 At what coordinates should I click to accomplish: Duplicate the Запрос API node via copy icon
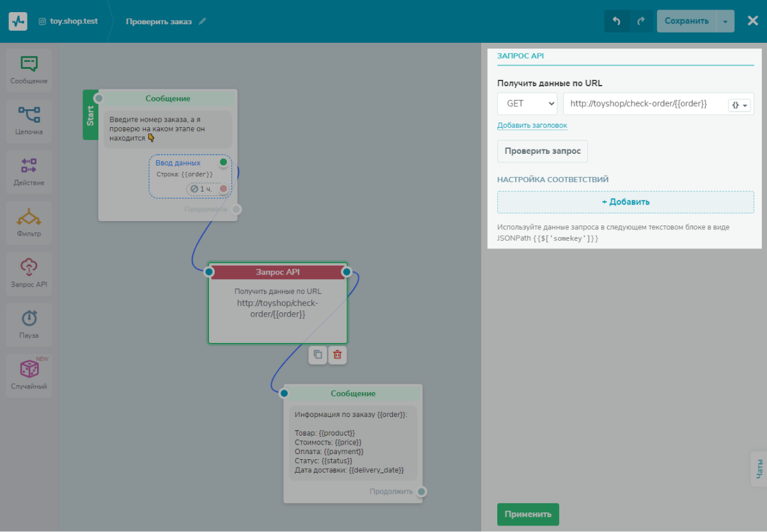coord(318,354)
